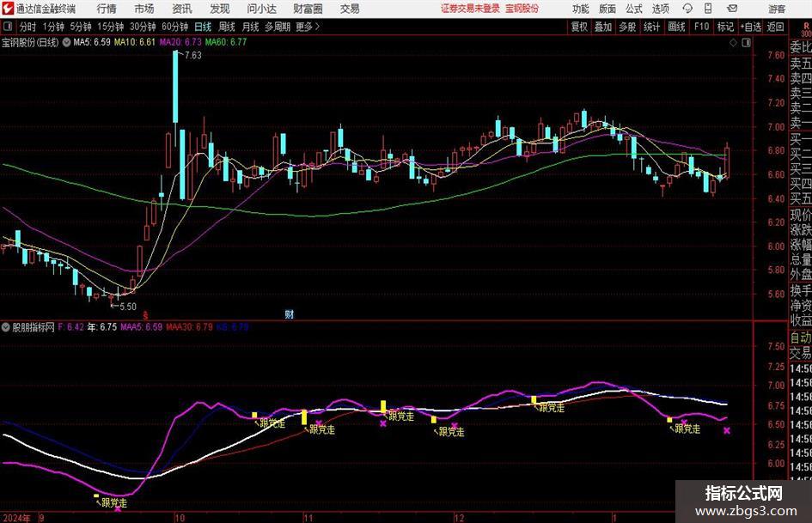This screenshot has height=523, width=812.
Task: Click the 返回 back button
Action: [x=775, y=27]
